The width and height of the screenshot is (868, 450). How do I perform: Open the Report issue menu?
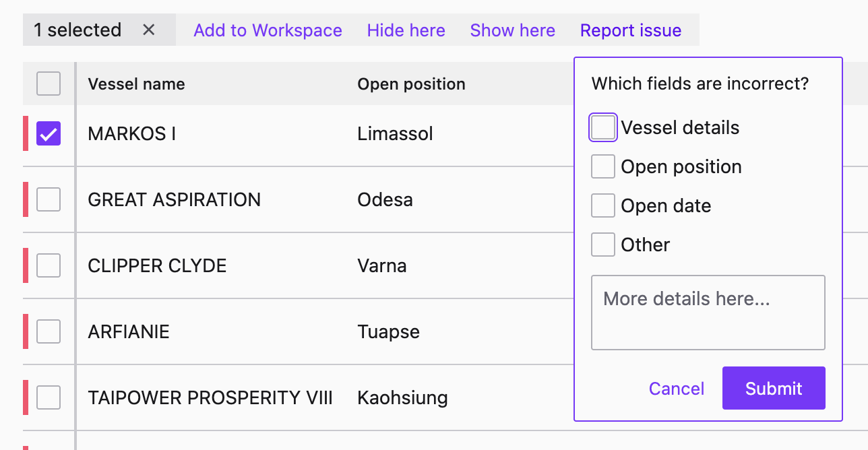pos(630,30)
